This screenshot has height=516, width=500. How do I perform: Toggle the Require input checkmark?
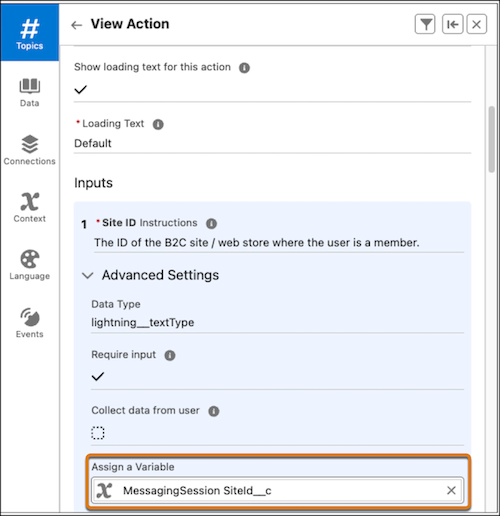(x=98, y=376)
